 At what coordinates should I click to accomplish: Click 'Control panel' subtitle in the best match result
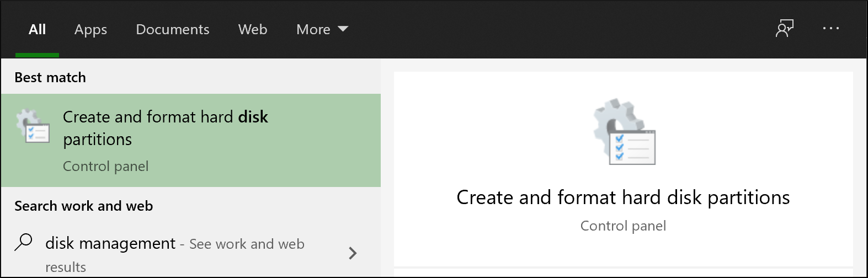tap(105, 166)
